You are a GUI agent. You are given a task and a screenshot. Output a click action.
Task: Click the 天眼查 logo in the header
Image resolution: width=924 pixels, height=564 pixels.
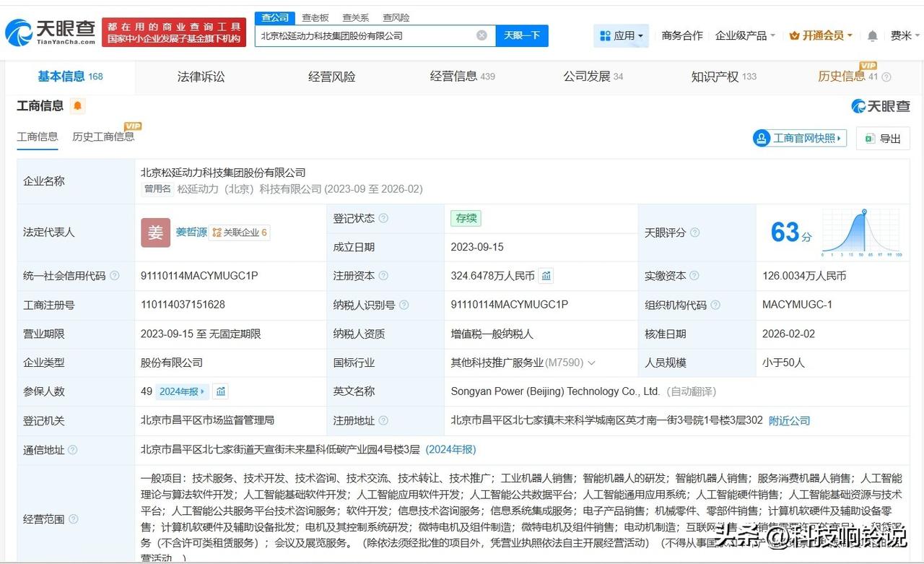pos(50,32)
